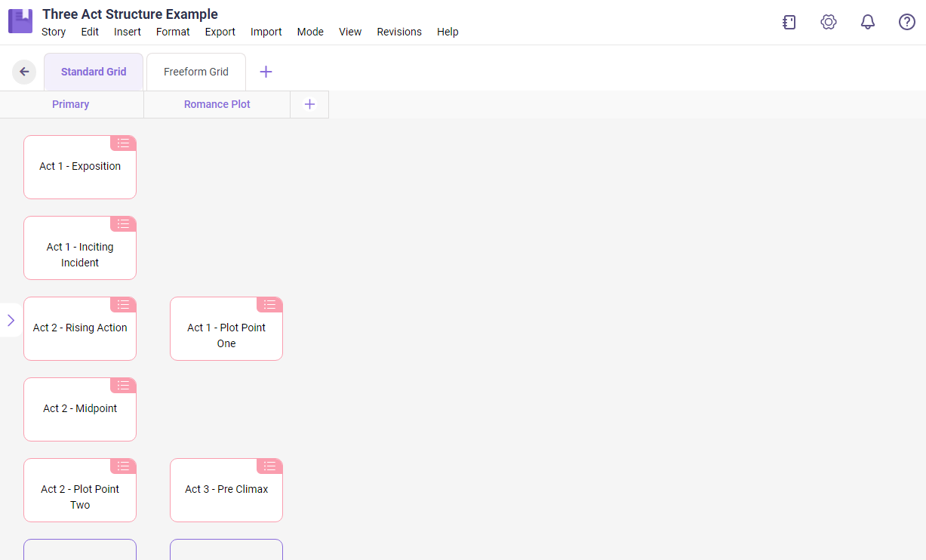
Task: Add a new plotline column
Action: pos(309,104)
